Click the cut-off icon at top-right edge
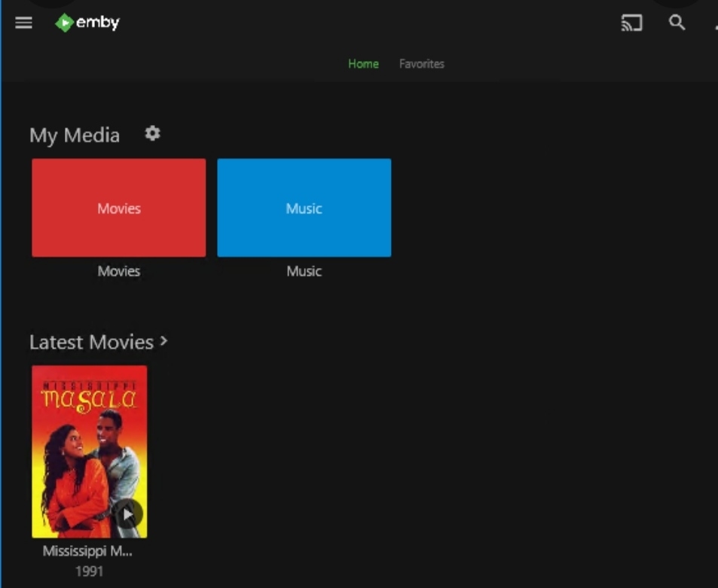Image resolution: width=718 pixels, height=588 pixels. pyautogui.click(x=715, y=23)
